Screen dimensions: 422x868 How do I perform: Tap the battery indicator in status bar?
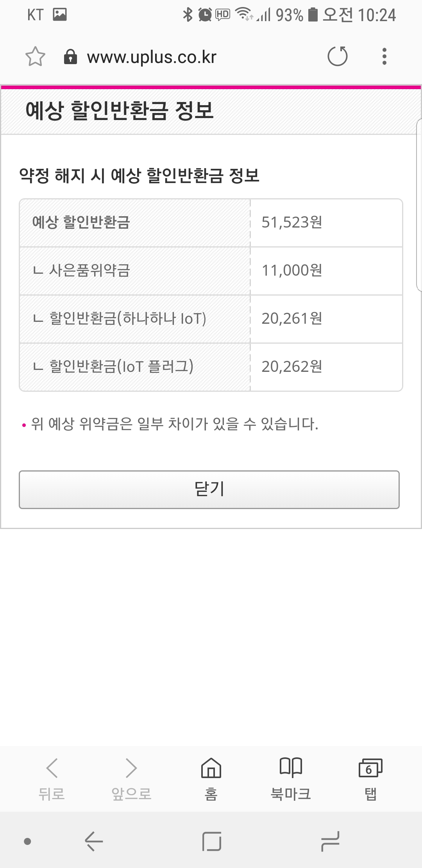[313, 15]
